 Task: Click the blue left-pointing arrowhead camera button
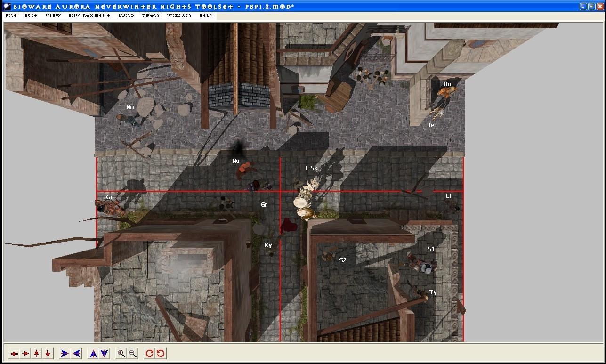(76, 353)
